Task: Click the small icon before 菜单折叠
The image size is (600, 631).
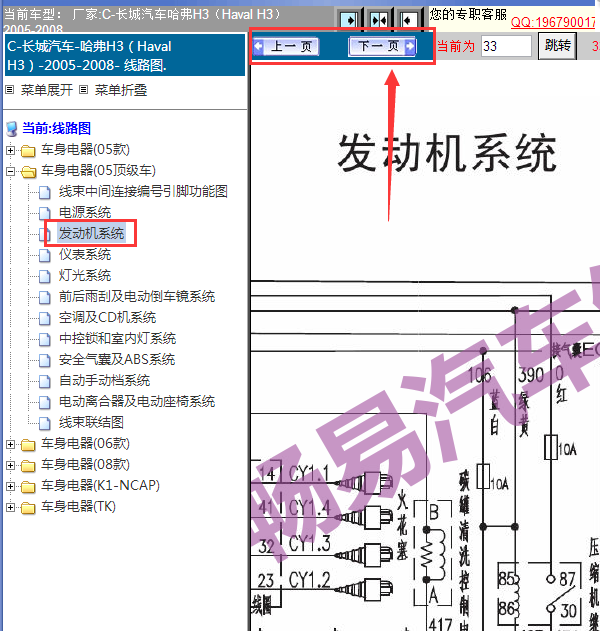Action: tap(83, 90)
